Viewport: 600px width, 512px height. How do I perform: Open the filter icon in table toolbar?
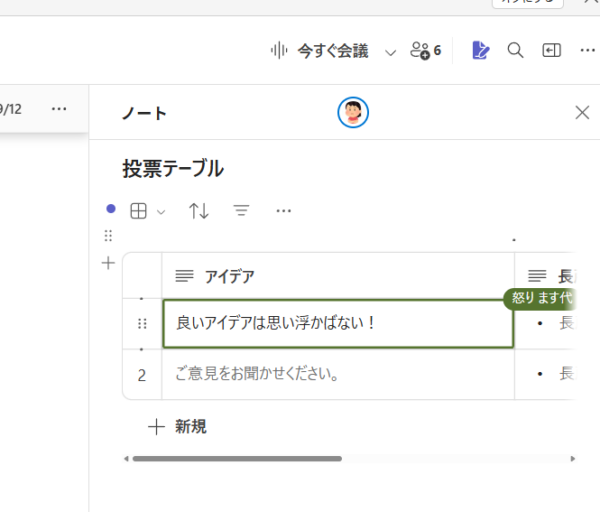pyautogui.click(x=241, y=211)
